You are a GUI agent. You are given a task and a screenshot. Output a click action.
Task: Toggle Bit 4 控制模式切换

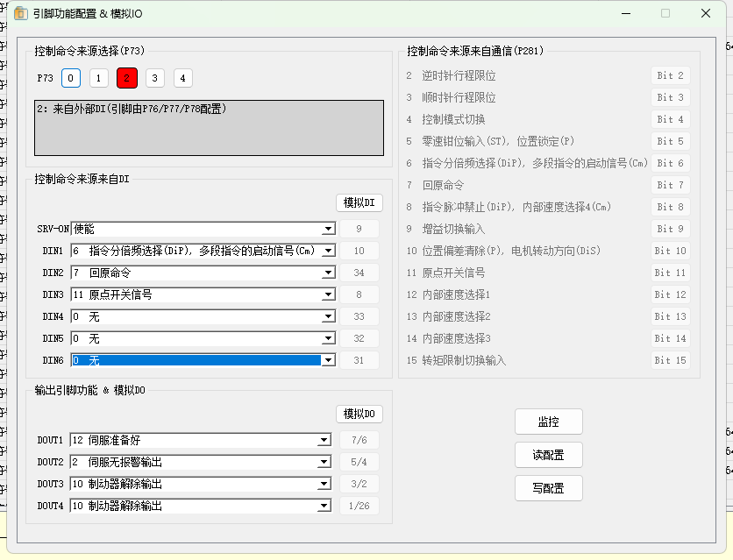tap(671, 119)
